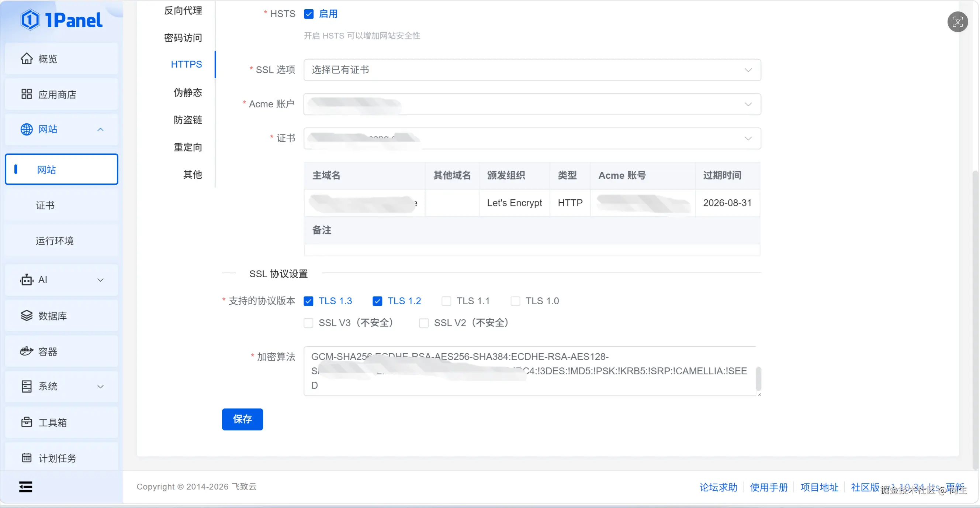Open the 网站 submenu item

[62, 169]
